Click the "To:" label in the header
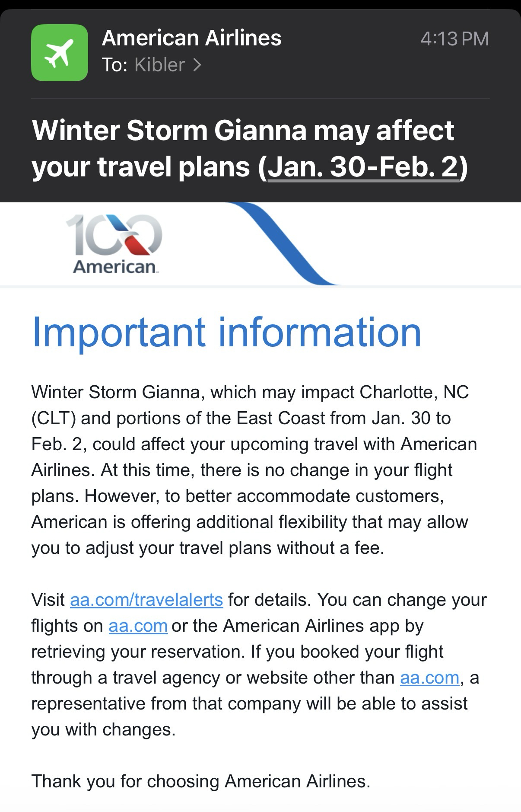 114,65
